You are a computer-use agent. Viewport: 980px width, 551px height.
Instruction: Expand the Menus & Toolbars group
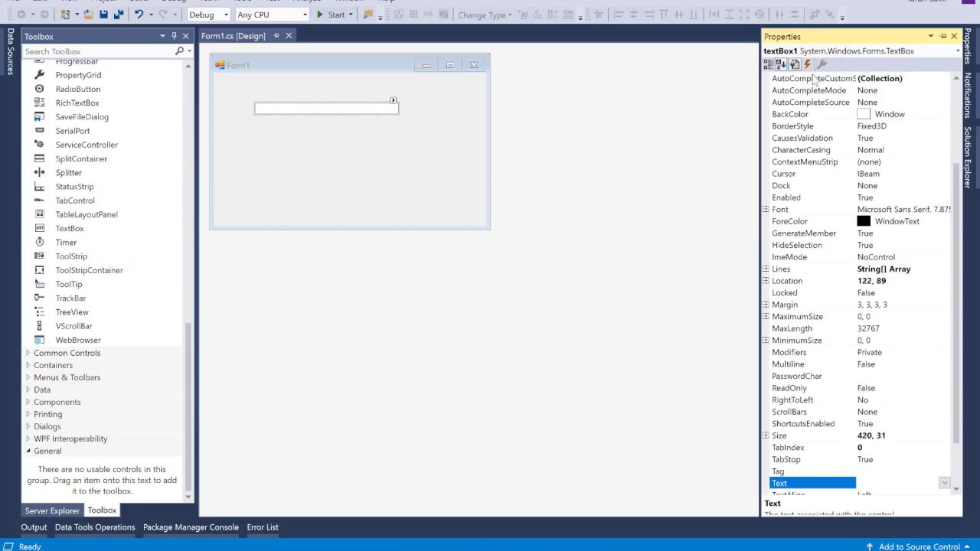[x=28, y=377]
